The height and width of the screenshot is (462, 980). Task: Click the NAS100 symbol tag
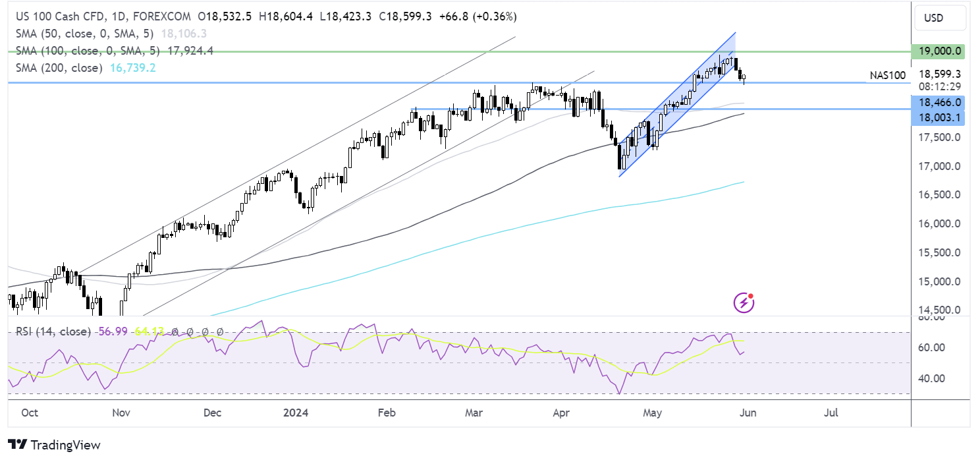click(887, 74)
